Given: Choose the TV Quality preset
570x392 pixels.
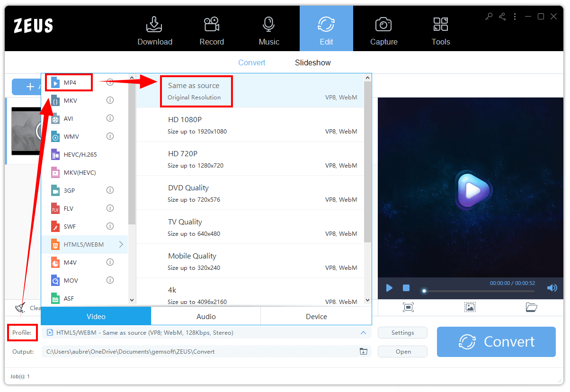Looking at the screenshot, I should coord(250,227).
